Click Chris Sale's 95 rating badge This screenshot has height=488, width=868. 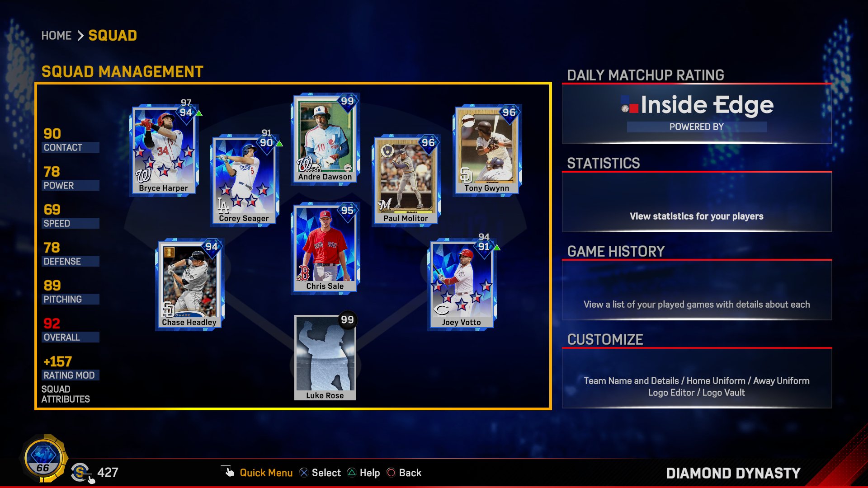click(x=347, y=211)
